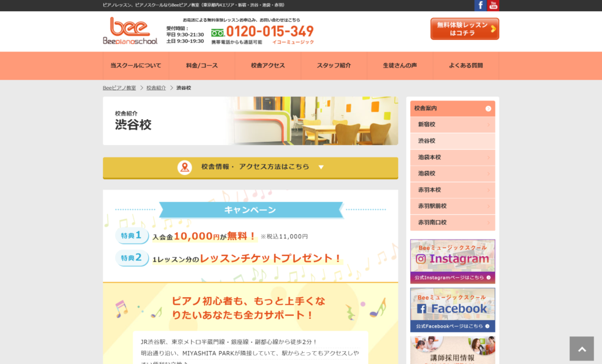Viewport: 602px width, 364px height.
Task: Click the 特典2 badge
Action: [132, 258]
